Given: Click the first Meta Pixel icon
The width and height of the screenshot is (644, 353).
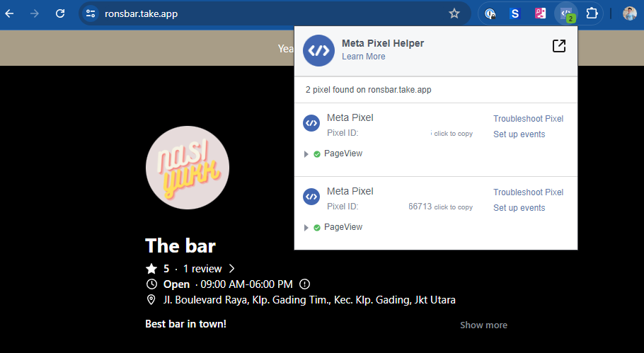Looking at the screenshot, I should (311, 123).
